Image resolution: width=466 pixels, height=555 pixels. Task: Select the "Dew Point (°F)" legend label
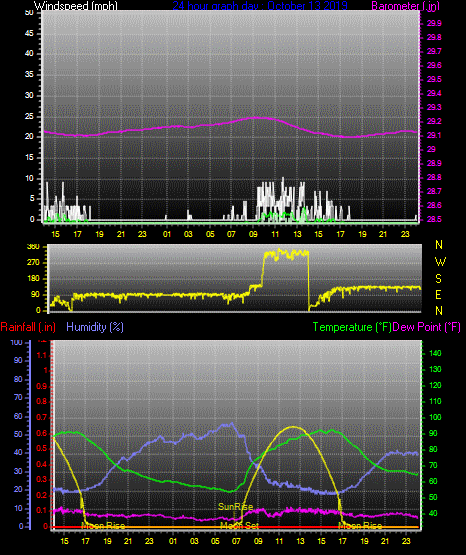[x=427, y=327]
